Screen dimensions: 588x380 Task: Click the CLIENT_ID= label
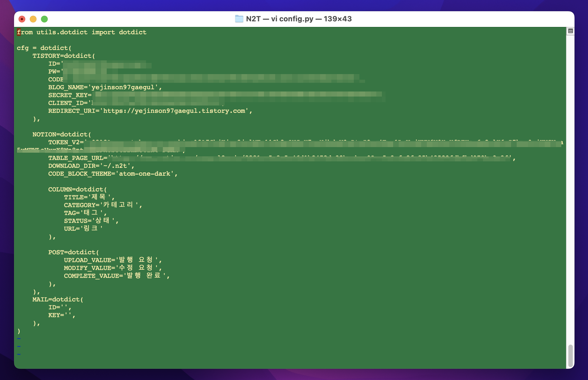68,103
